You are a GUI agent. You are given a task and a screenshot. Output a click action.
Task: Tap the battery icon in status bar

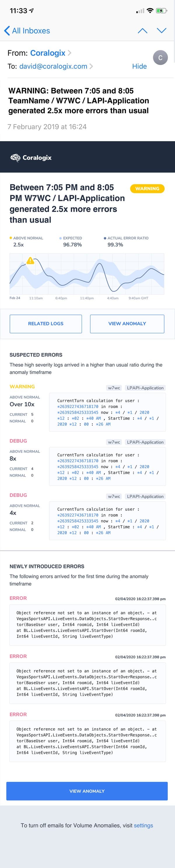pyautogui.click(x=161, y=11)
